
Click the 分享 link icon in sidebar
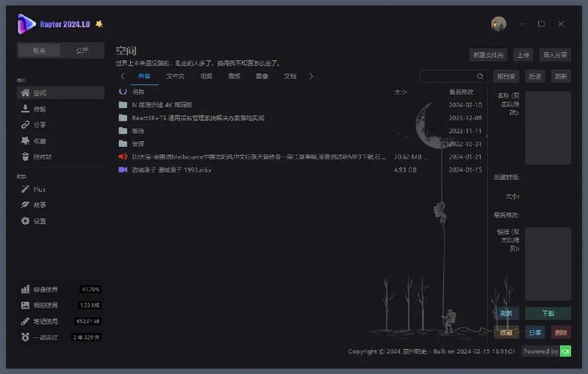coord(25,125)
